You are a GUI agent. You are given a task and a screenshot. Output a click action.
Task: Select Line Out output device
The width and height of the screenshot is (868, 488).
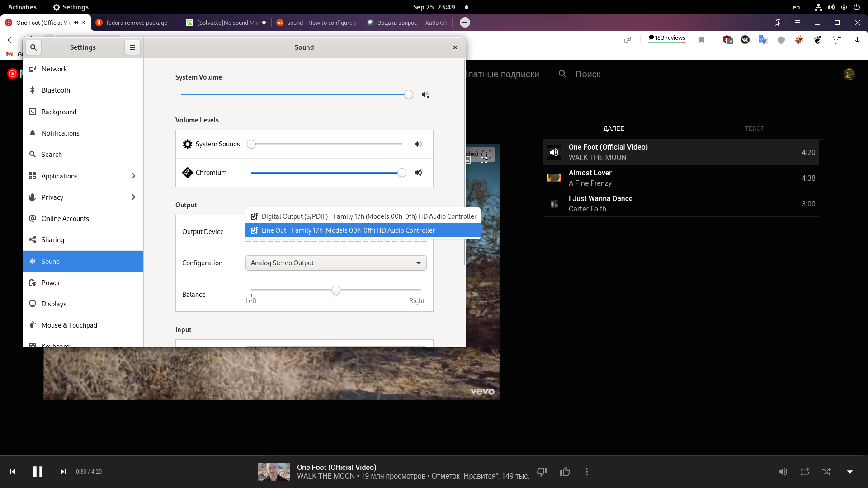(x=363, y=230)
